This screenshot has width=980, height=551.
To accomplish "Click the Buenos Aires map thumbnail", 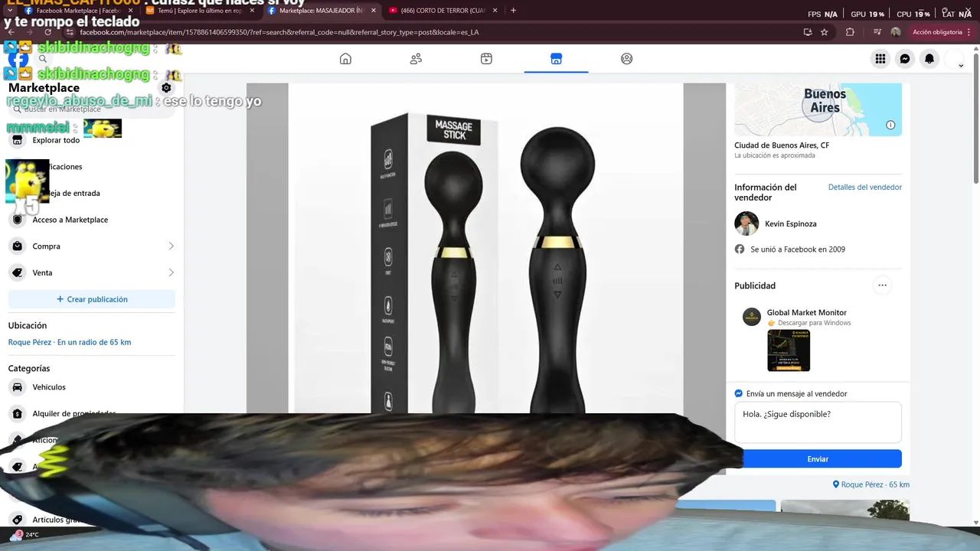I will click(x=818, y=110).
